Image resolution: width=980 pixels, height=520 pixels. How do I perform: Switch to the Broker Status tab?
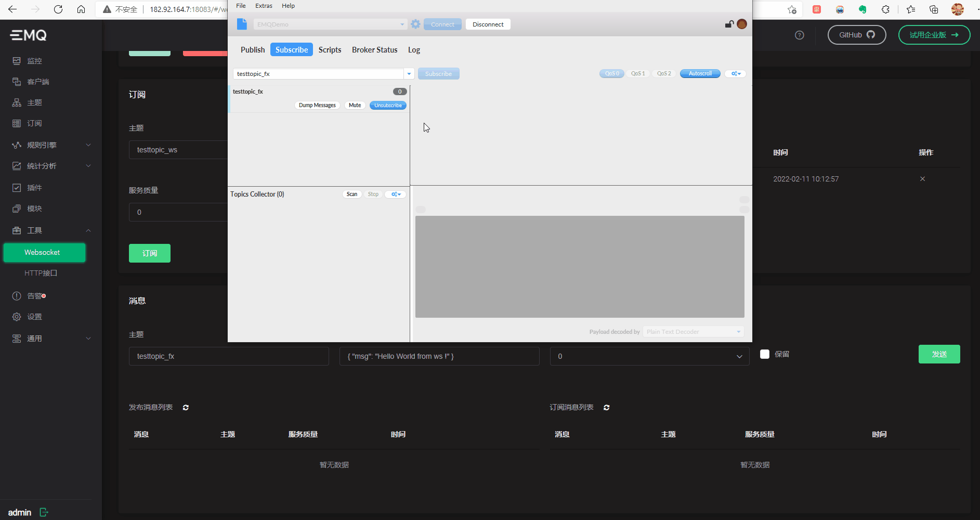[374, 50]
